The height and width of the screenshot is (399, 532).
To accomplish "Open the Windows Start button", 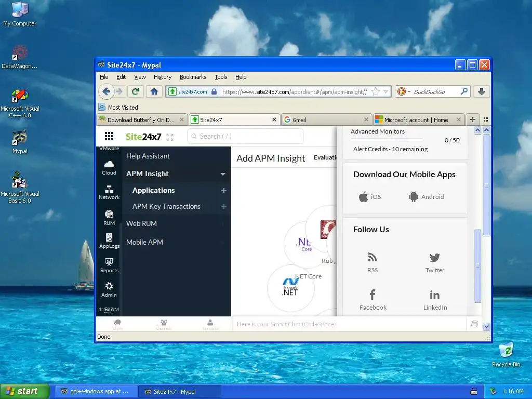I will point(25,391).
